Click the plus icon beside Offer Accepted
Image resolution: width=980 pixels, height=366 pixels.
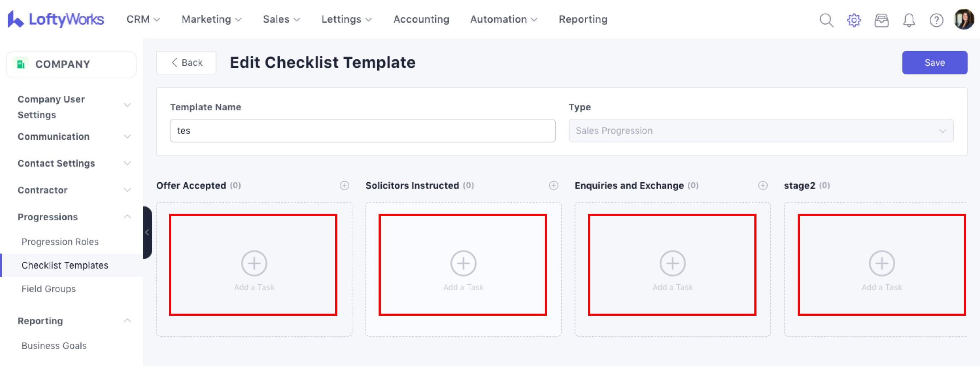(344, 185)
